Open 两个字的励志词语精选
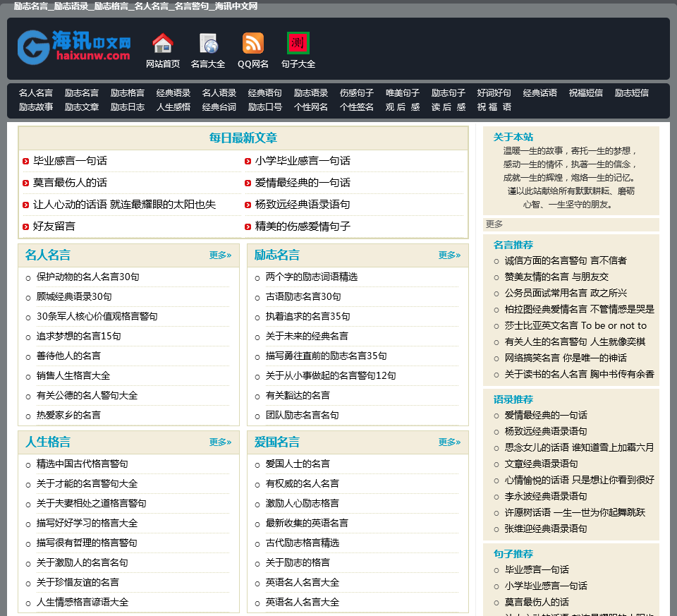Screen dimensions: 677x616 coord(312,277)
